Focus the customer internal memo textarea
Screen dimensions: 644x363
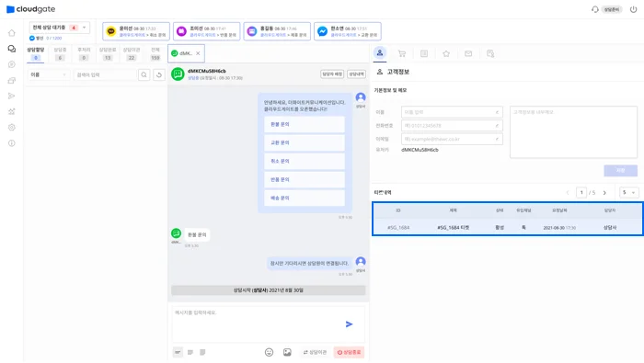point(573,132)
